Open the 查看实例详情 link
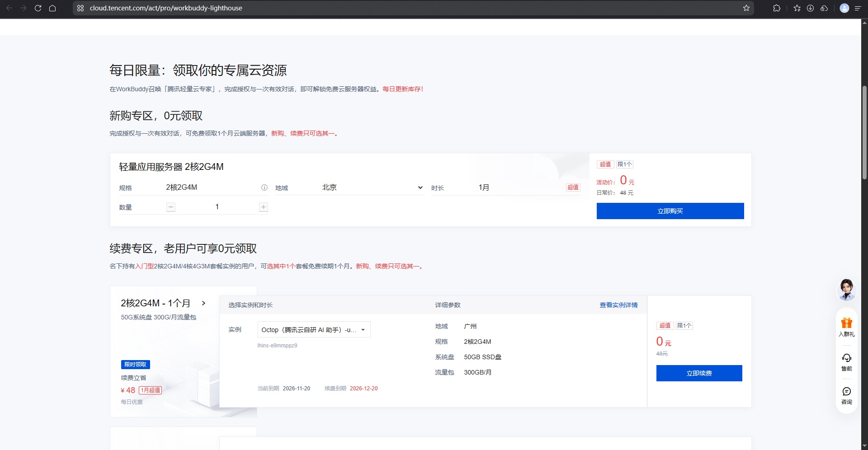The image size is (868, 450). 618,305
